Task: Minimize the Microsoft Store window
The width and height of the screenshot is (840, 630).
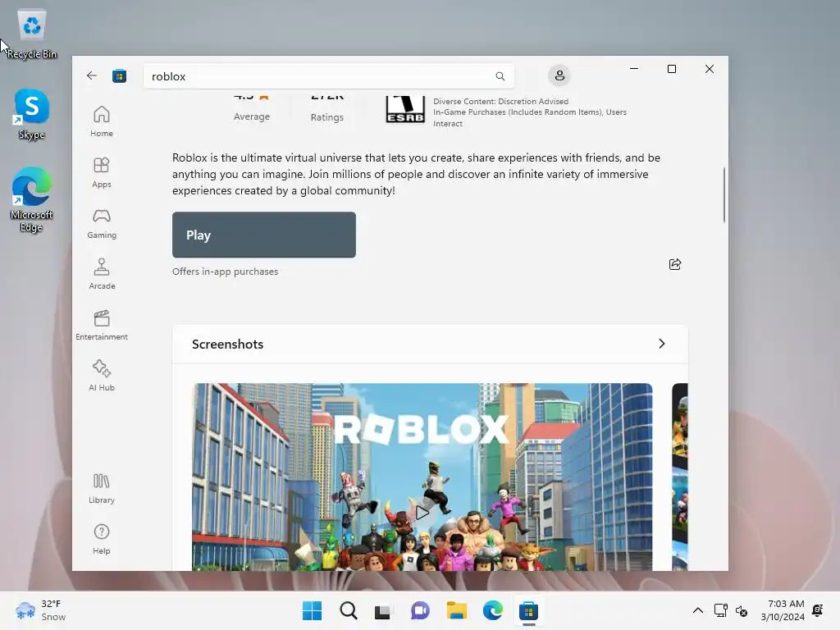Action: 634,69
